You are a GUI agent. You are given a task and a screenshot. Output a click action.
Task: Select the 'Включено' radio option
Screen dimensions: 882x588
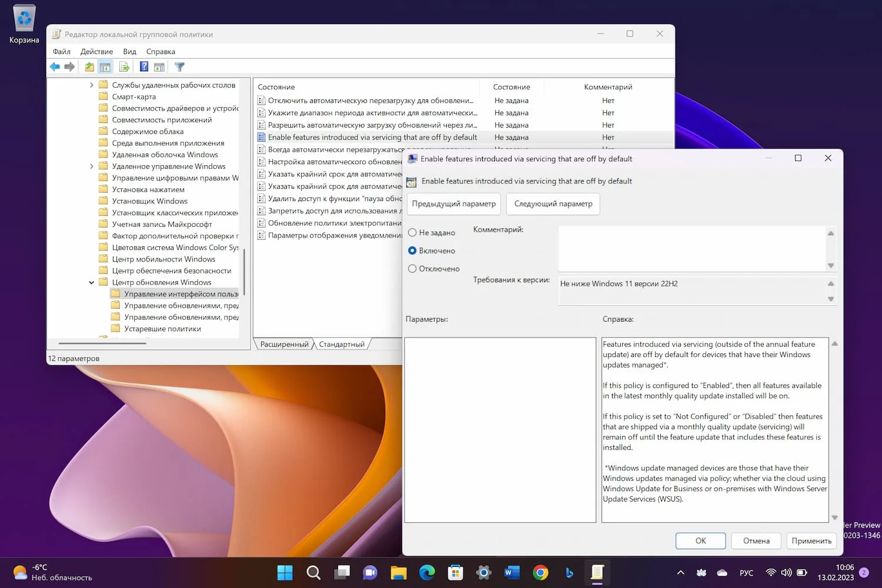pos(413,250)
